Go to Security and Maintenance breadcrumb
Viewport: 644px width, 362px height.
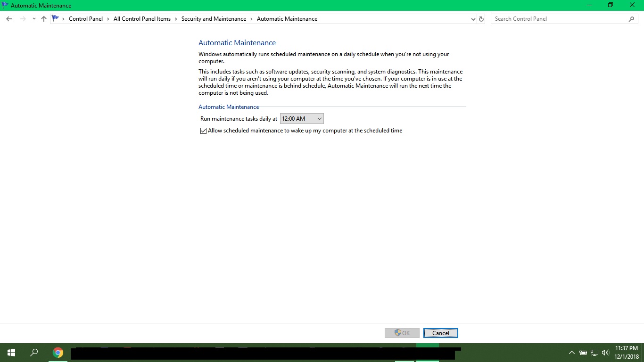point(214,18)
